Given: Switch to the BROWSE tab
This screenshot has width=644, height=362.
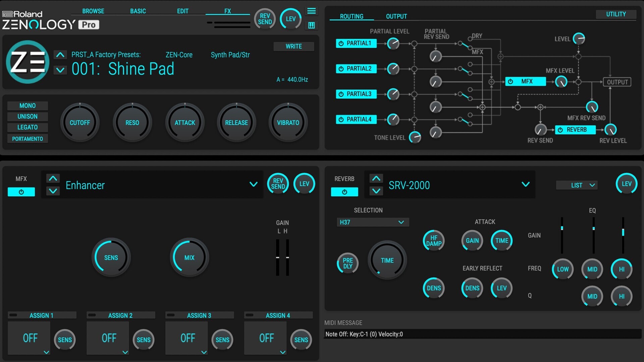Looking at the screenshot, I should point(93,11).
